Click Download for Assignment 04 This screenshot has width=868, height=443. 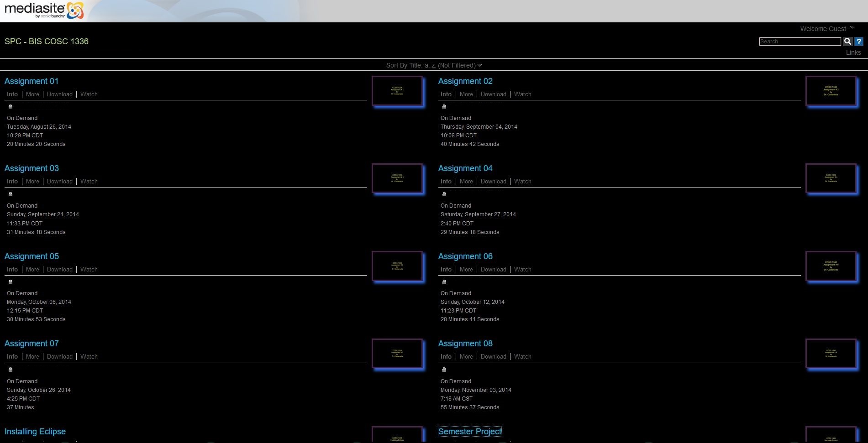[x=494, y=181]
